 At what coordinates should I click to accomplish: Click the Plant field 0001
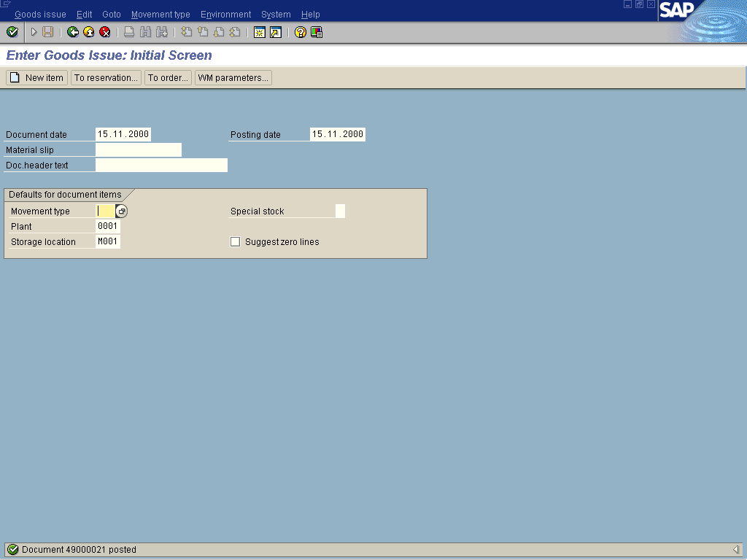pos(108,226)
